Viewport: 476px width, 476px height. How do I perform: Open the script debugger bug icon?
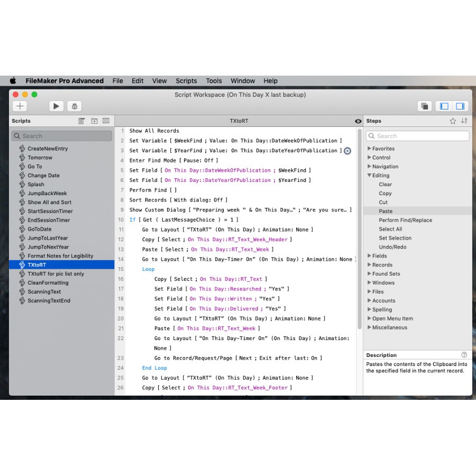75,106
